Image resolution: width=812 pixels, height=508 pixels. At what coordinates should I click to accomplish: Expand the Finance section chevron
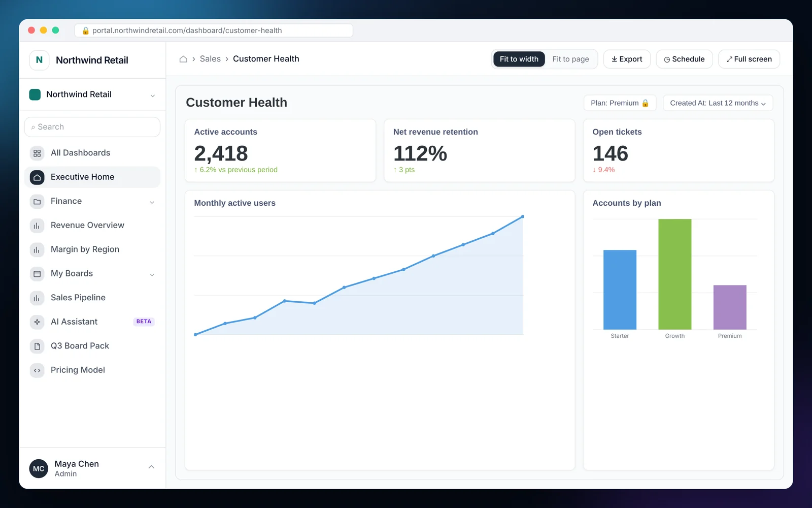[152, 202]
